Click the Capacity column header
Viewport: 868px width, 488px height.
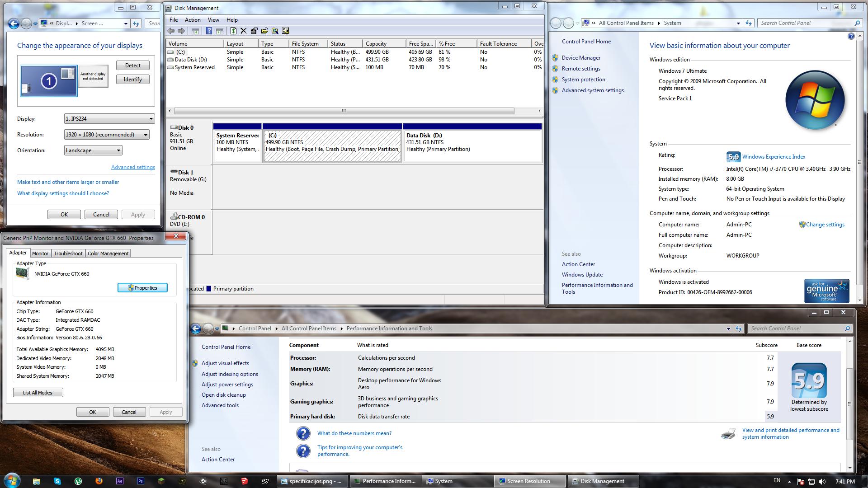(384, 44)
